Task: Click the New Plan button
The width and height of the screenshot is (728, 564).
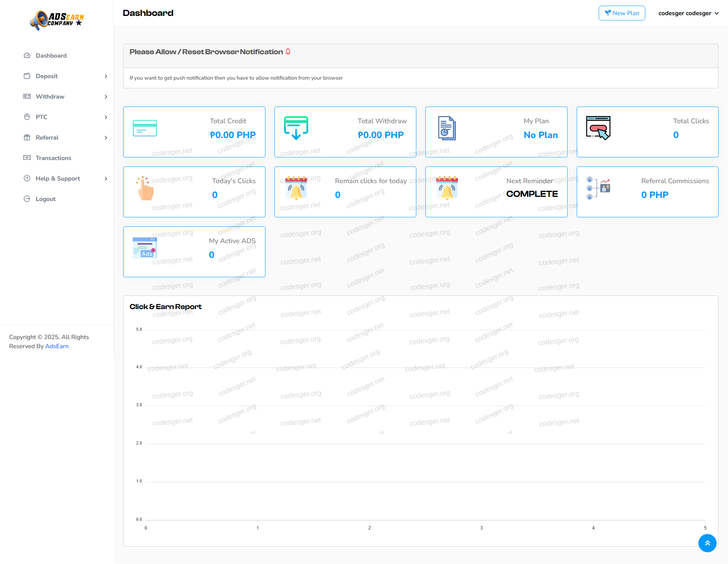Action: click(621, 13)
